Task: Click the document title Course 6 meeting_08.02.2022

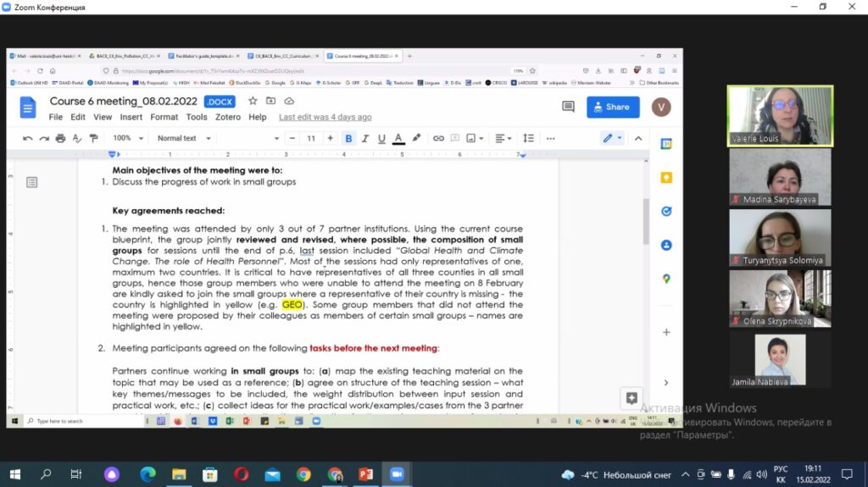Action: (x=124, y=102)
